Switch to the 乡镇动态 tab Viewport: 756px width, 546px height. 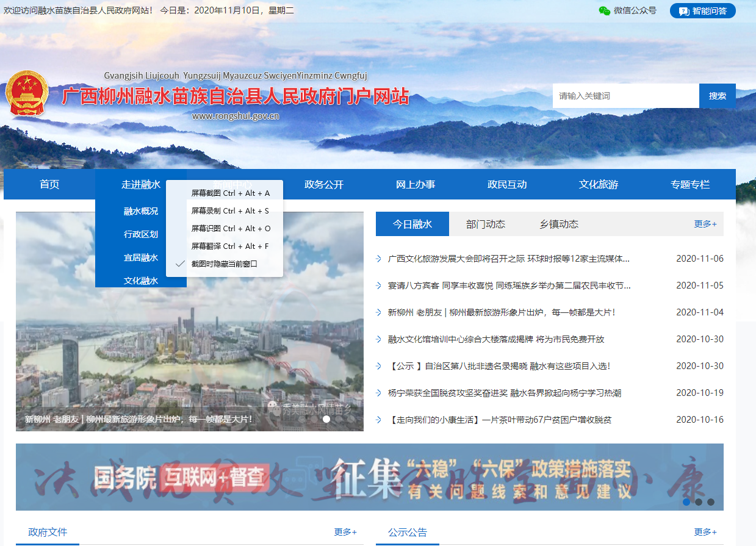pos(559,224)
